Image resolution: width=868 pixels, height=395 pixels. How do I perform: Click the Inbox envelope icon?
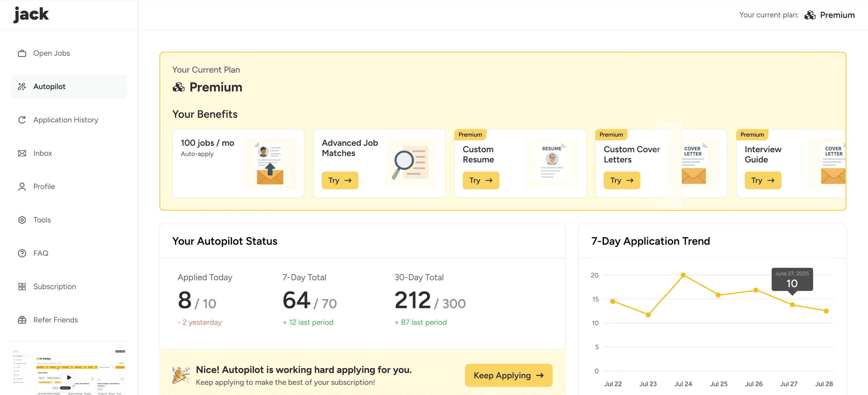pyautogui.click(x=22, y=153)
